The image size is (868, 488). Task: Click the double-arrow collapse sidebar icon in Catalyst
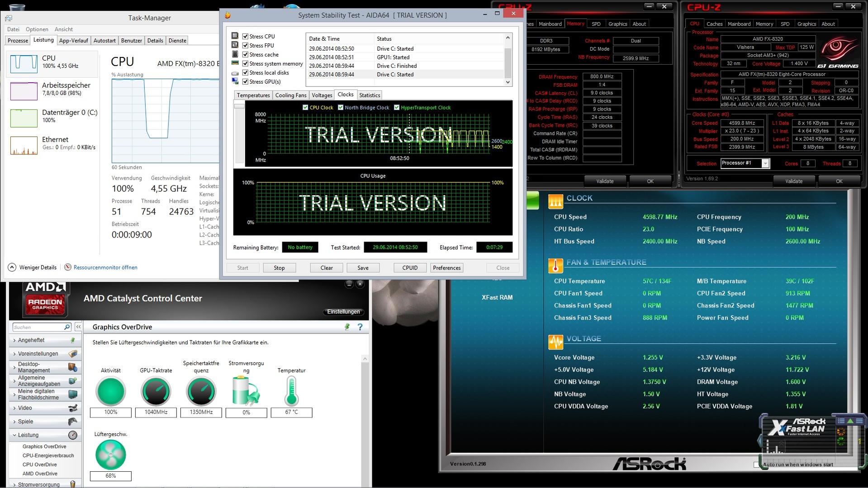pyautogui.click(x=78, y=327)
